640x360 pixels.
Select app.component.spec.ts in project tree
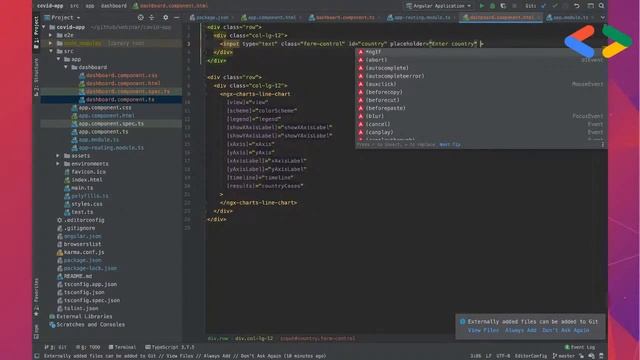point(111,124)
